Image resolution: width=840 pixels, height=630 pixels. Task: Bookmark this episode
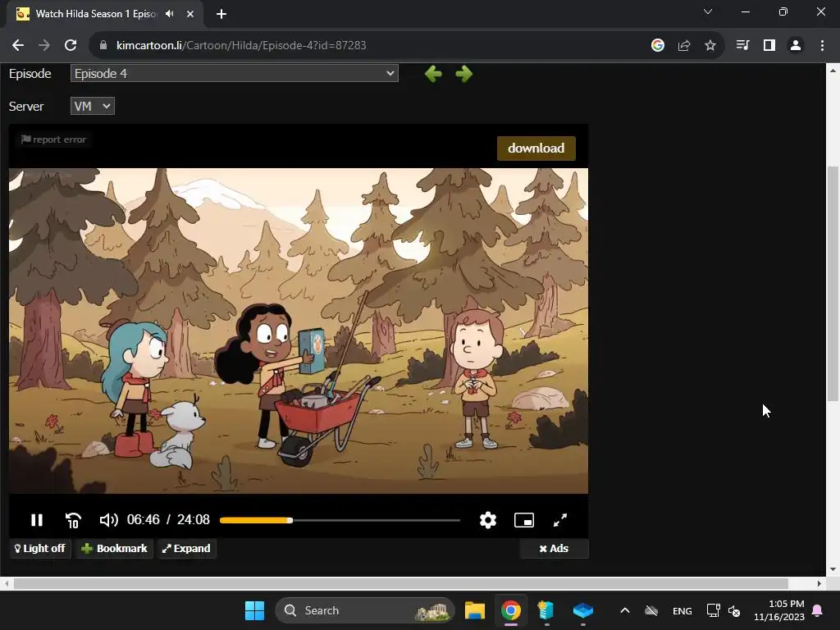(x=114, y=549)
